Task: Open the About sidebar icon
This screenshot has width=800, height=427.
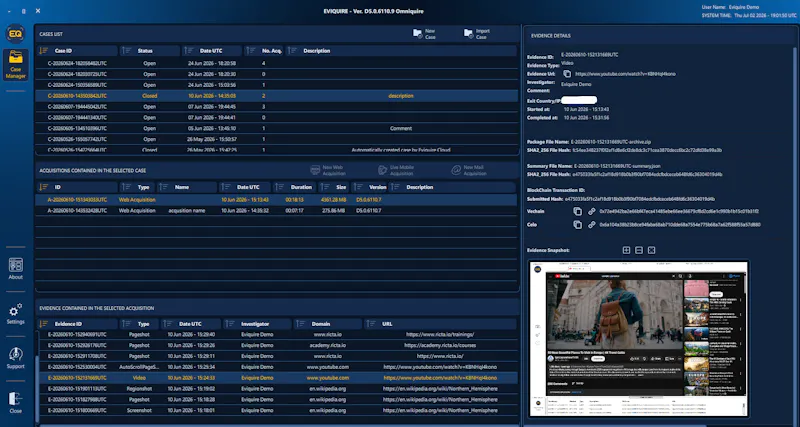Action: point(15,268)
